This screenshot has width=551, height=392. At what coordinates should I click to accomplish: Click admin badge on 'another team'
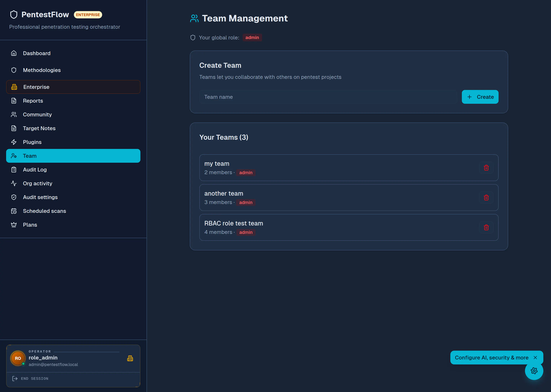(x=246, y=202)
